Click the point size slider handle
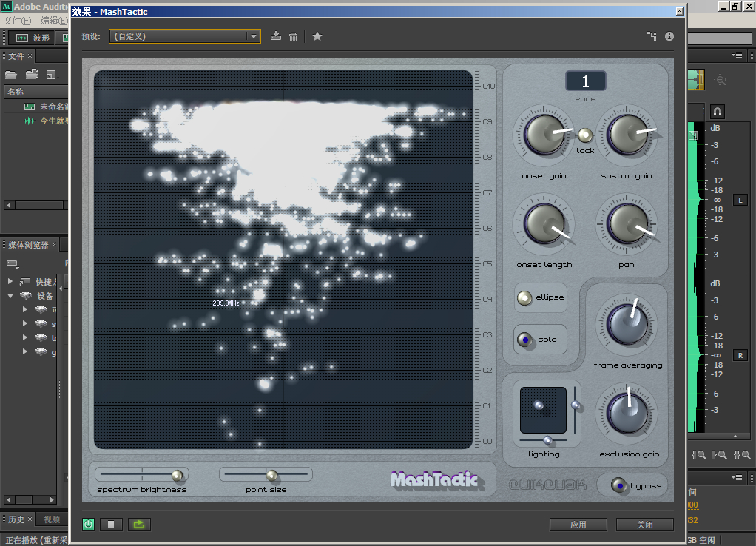 tap(272, 476)
